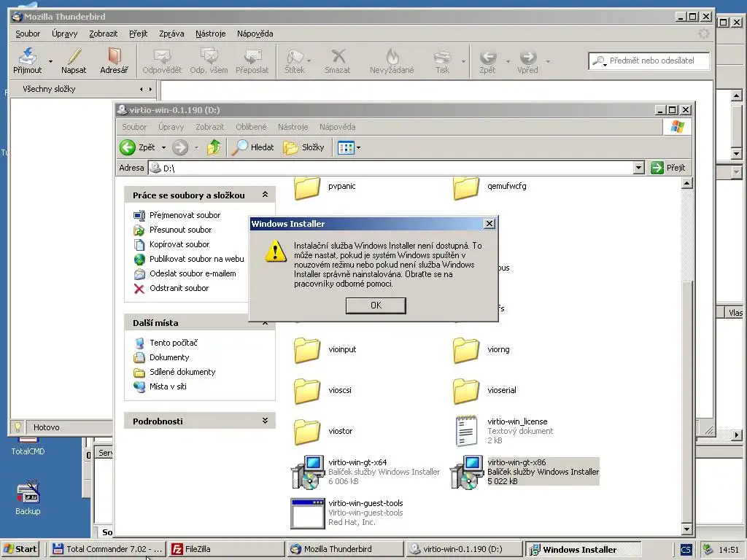Click the Start button on taskbar
747x560 pixels.
point(20,549)
